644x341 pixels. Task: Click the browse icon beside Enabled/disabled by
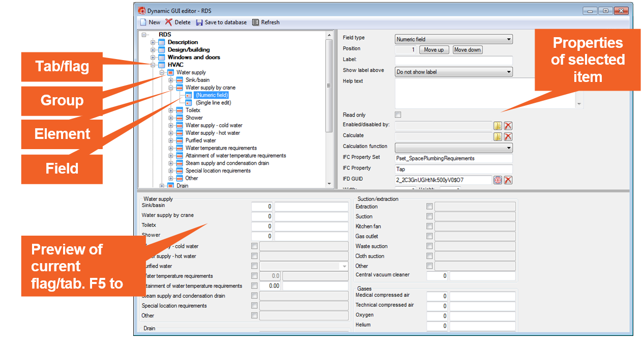(497, 126)
